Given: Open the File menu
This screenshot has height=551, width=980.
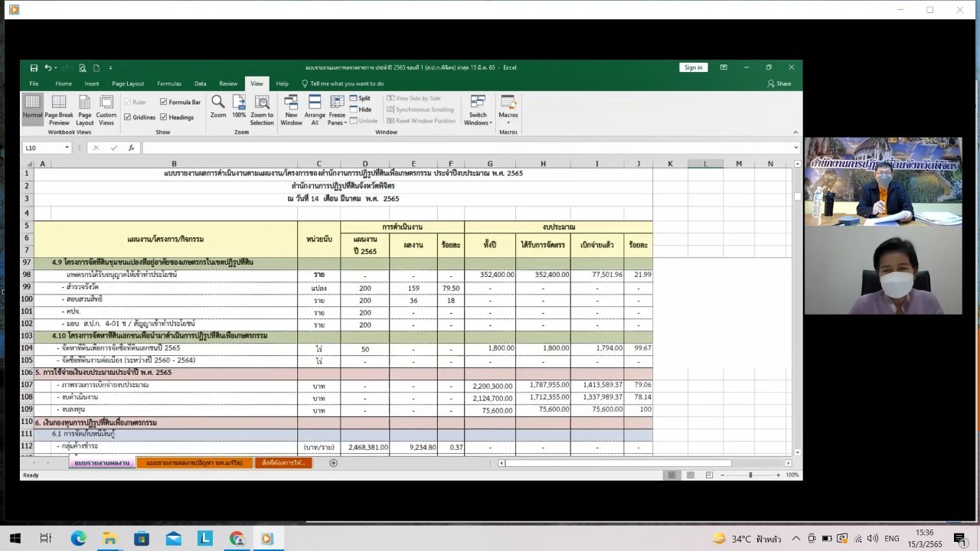Looking at the screenshot, I should pos(34,83).
